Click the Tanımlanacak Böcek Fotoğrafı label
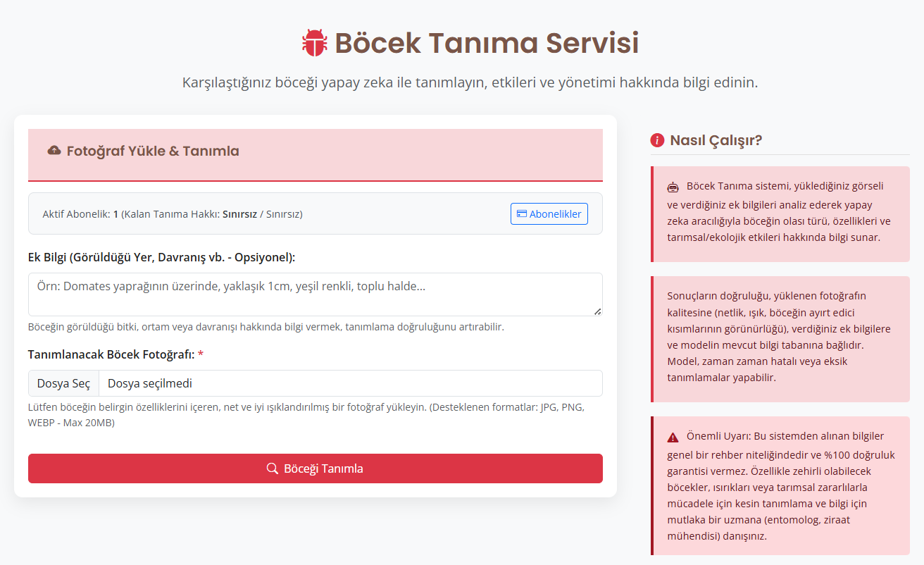The height and width of the screenshot is (565, 924). pos(111,354)
